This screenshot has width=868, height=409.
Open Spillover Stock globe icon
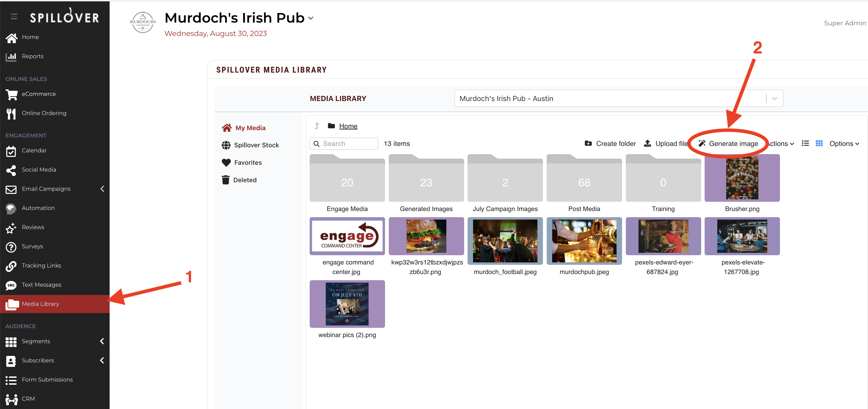pyautogui.click(x=226, y=145)
